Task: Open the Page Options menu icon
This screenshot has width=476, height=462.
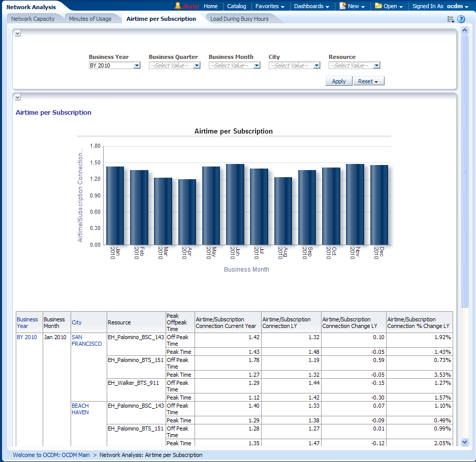Action: 451,19
